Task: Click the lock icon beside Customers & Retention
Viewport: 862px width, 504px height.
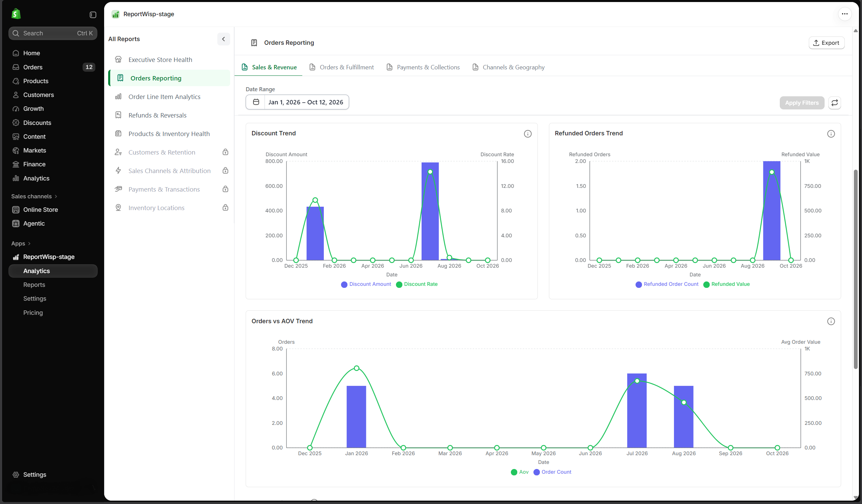Action: tap(225, 152)
